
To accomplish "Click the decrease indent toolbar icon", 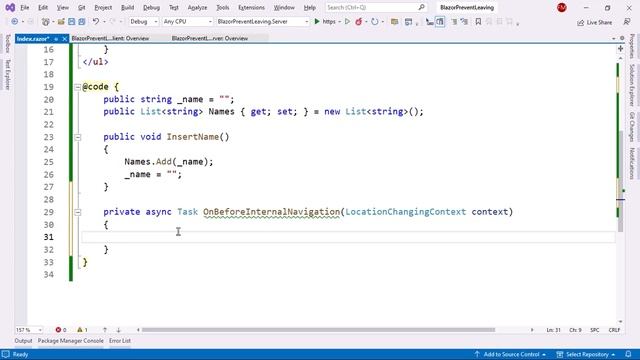I will 454,22.
